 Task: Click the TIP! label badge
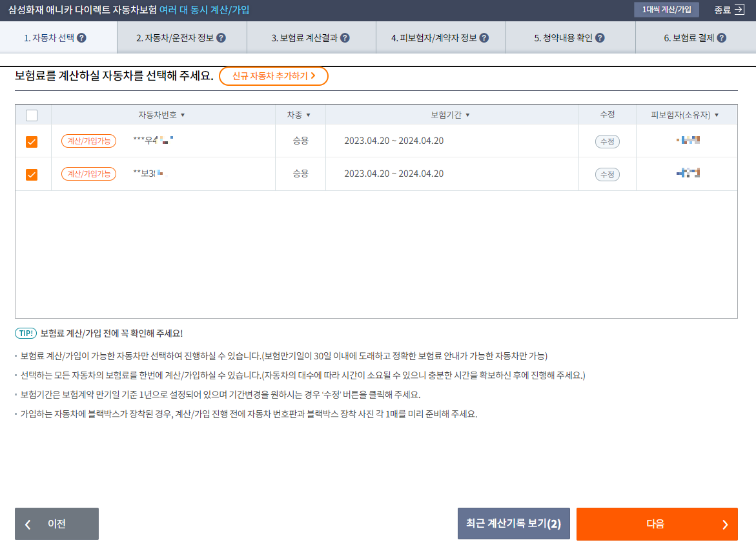click(26, 334)
